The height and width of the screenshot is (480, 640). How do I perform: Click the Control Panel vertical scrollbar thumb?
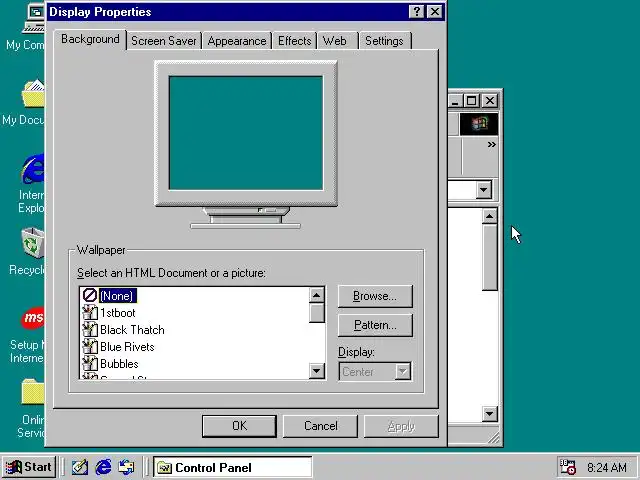(x=490, y=257)
